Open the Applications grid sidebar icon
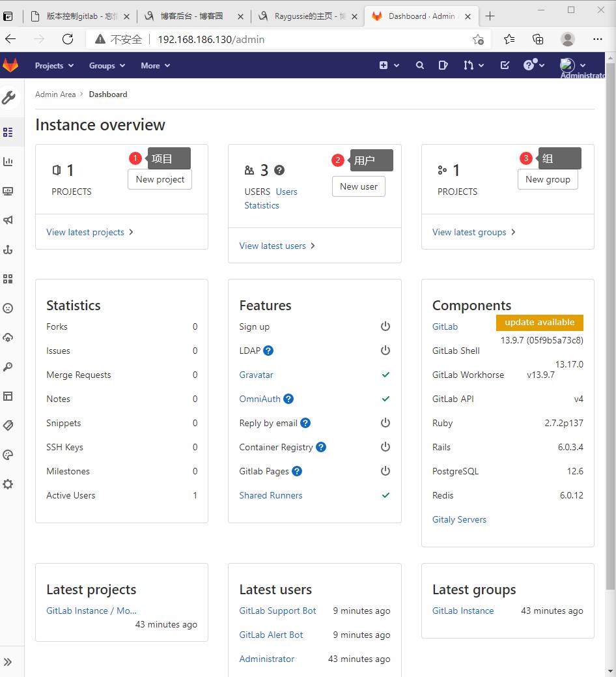Viewport: 616px width, 677px height. coord(8,279)
